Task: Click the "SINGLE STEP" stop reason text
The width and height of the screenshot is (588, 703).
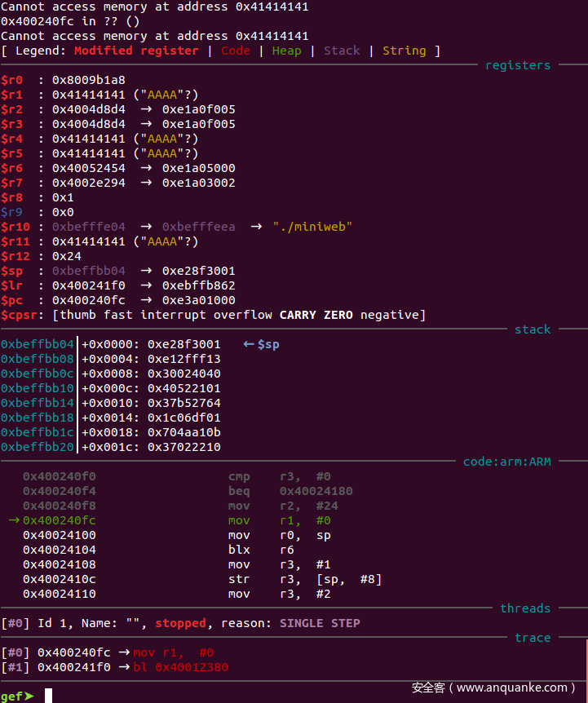Action: 320,623
